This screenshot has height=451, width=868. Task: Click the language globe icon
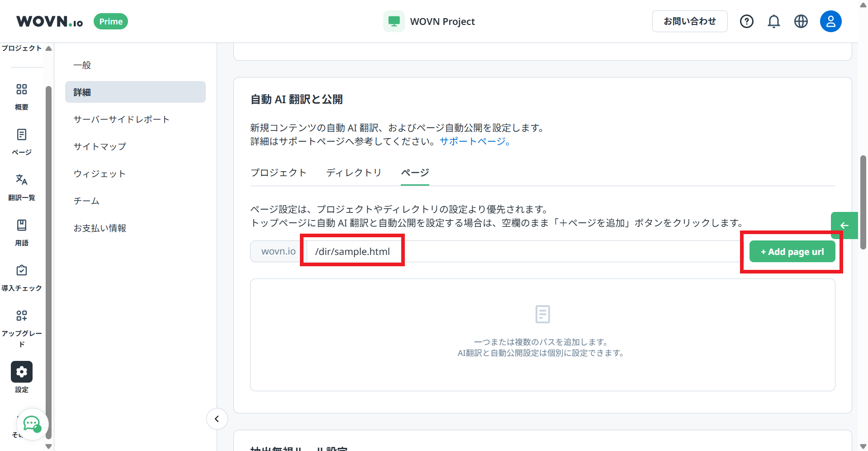point(801,21)
